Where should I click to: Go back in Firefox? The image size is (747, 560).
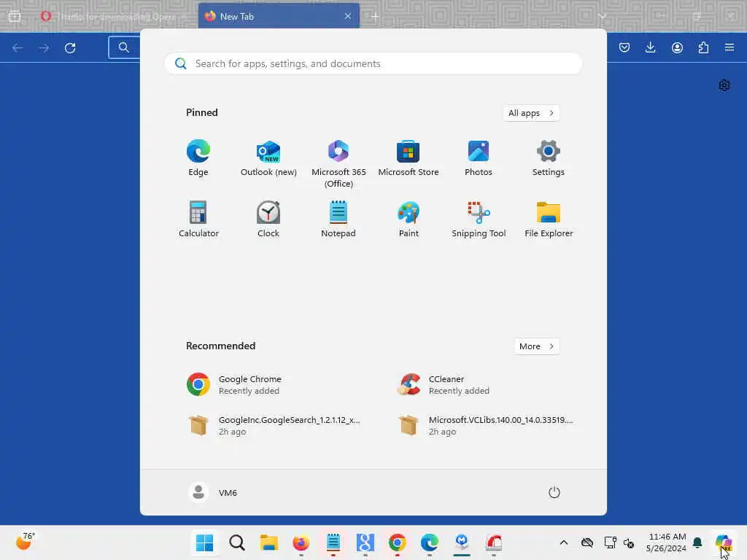(18, 47)
